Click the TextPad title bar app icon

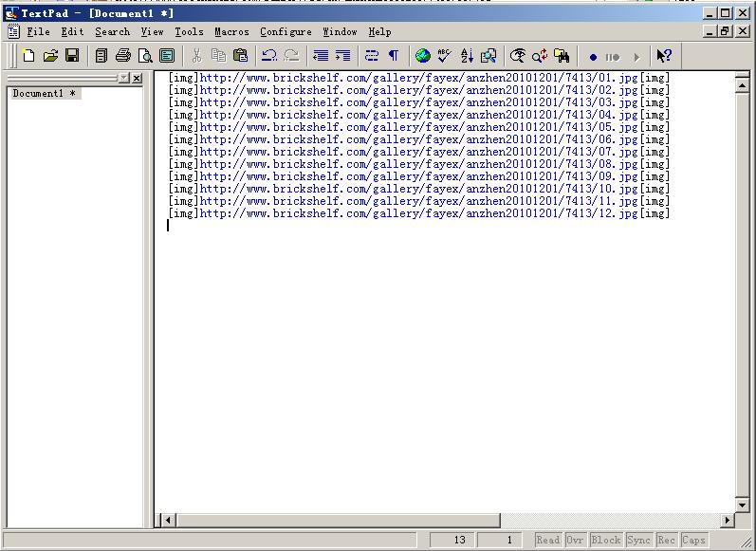(11, 13)
